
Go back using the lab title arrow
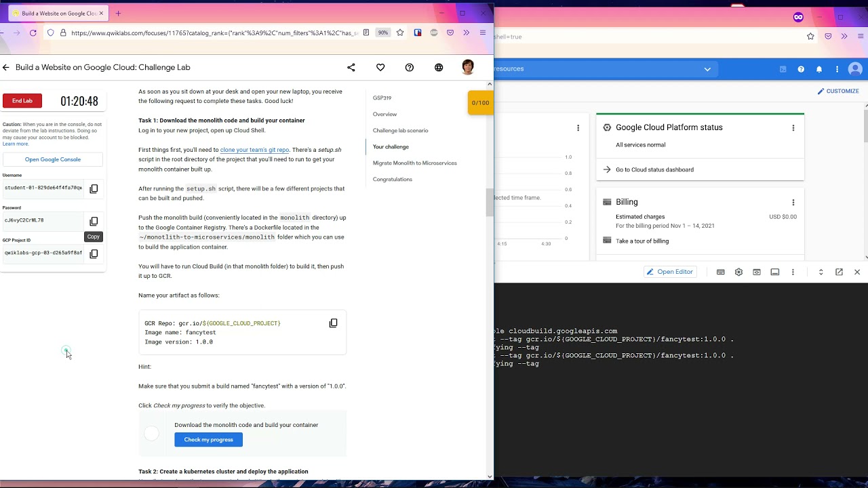coord(6,67)
